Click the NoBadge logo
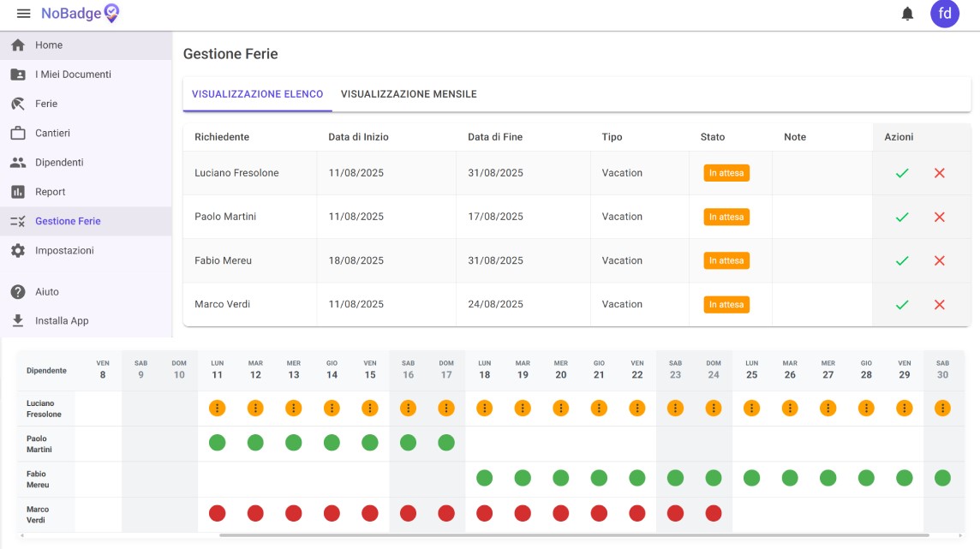The height and width of the screenshot is (549, 980). pos(81,14)
